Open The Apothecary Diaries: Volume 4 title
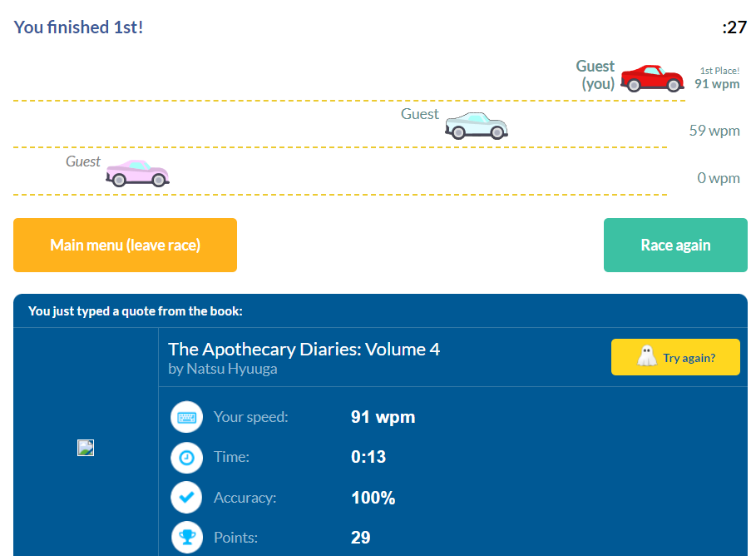756x556 pixels. coord(304,350)
